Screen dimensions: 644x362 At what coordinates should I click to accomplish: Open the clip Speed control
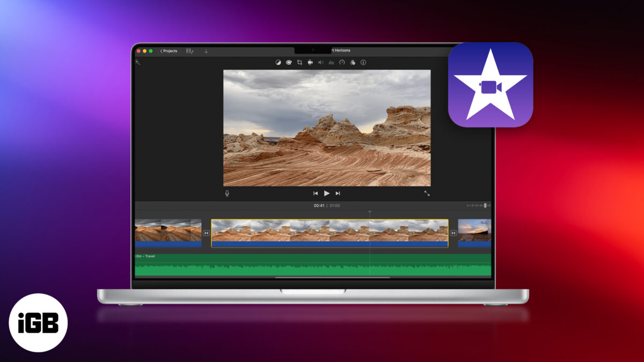342,62
